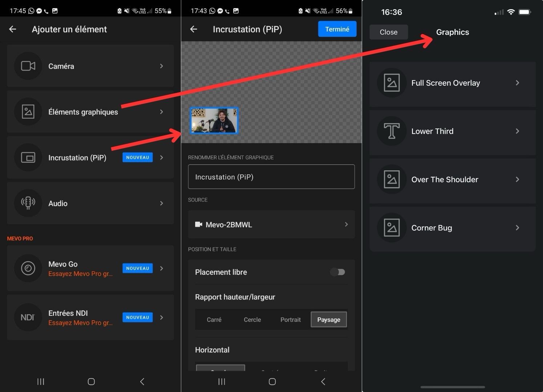Tap the Caméra video camera icon

click(28, 66)
